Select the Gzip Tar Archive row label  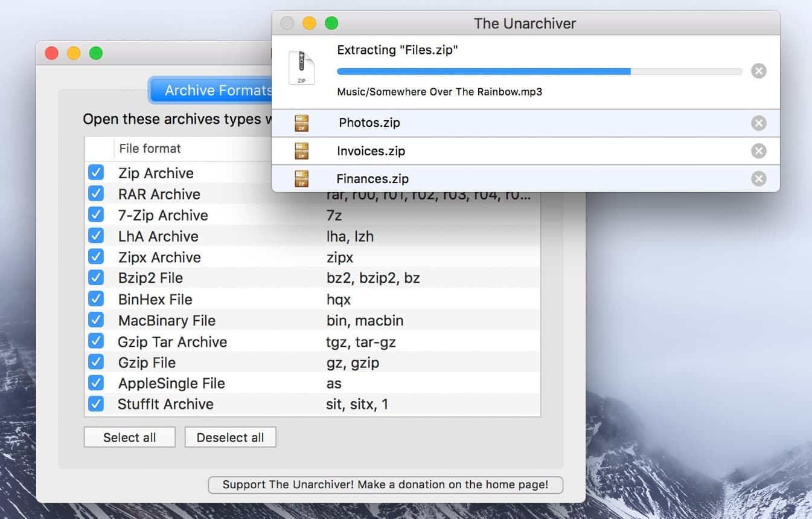point(173,341)
